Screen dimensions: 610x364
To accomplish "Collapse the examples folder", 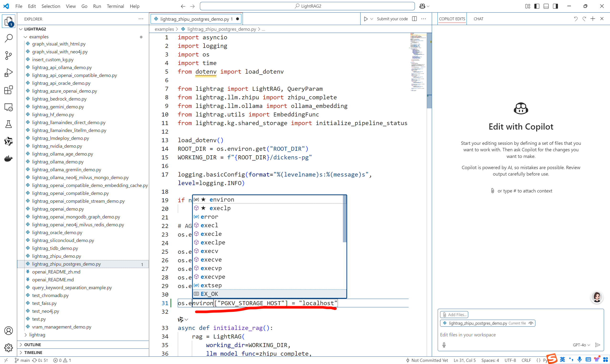I will pos(25,37).
